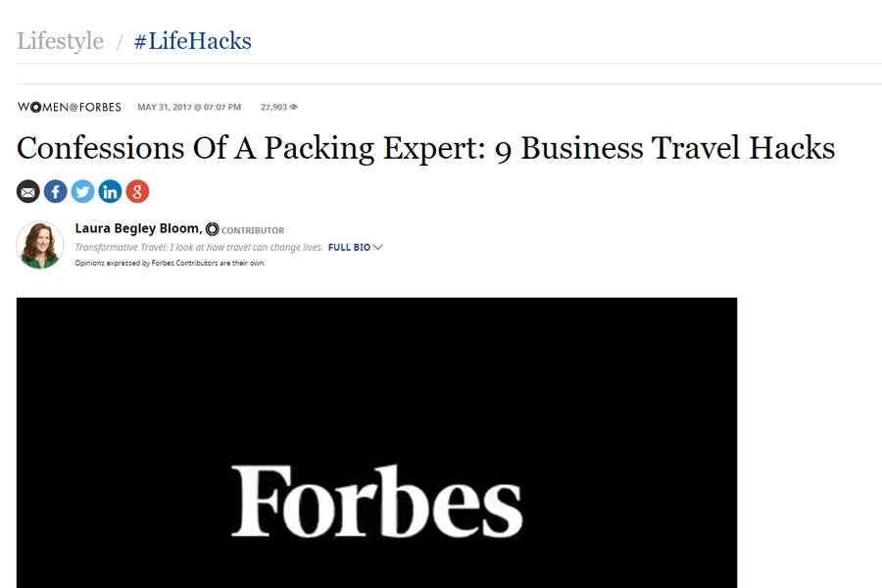Open Laura Begley Bloom's author page

137,228
